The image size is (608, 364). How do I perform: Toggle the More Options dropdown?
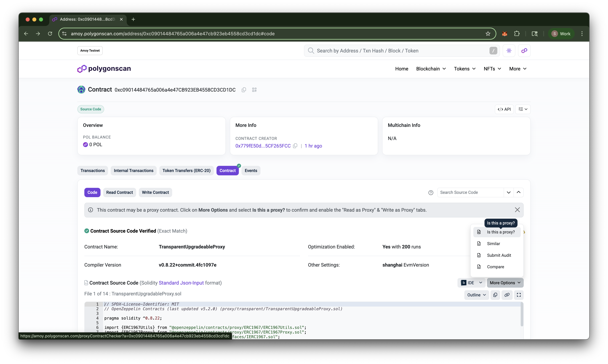coord(505,283)
